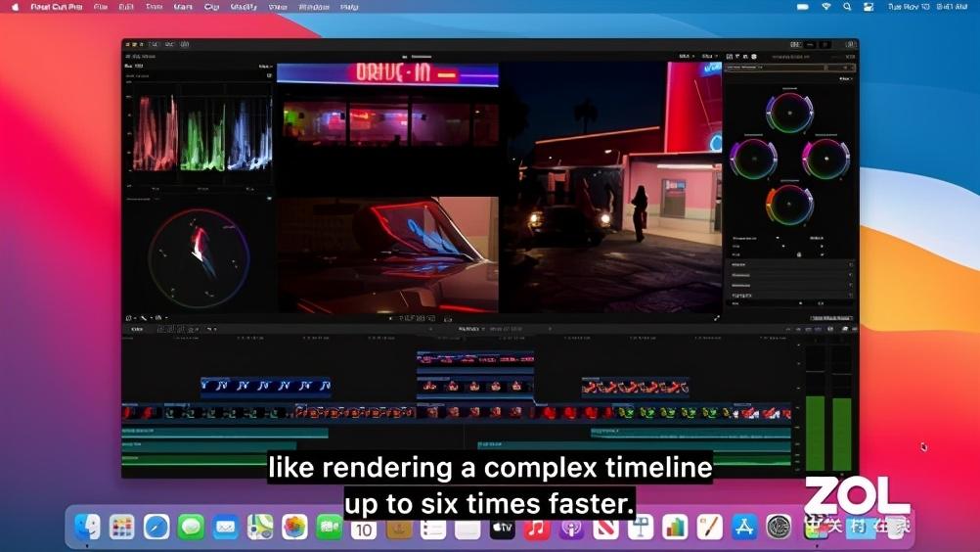Open Launchpad in the Dock
This screenshot has height=552, width=980.
pos(121,527)
